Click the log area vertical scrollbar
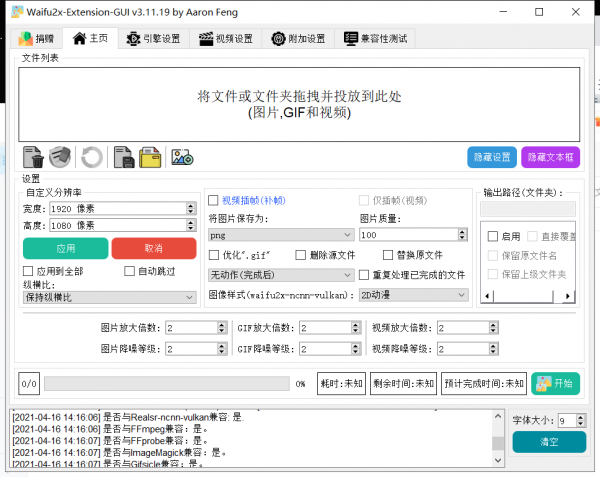This screenshot has height=477, width=600. (x=497, y=438)
